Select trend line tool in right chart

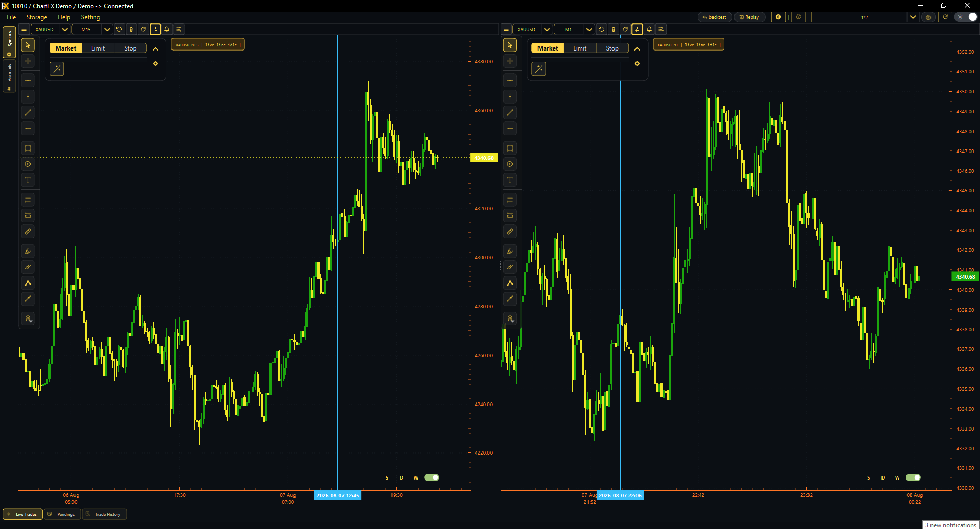[x=510, y=112]
